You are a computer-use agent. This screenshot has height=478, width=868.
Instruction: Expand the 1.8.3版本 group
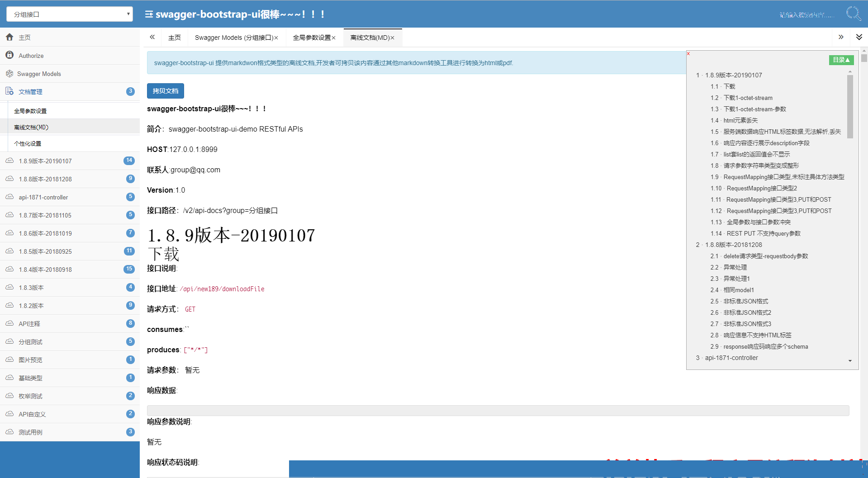pos(70,288)
